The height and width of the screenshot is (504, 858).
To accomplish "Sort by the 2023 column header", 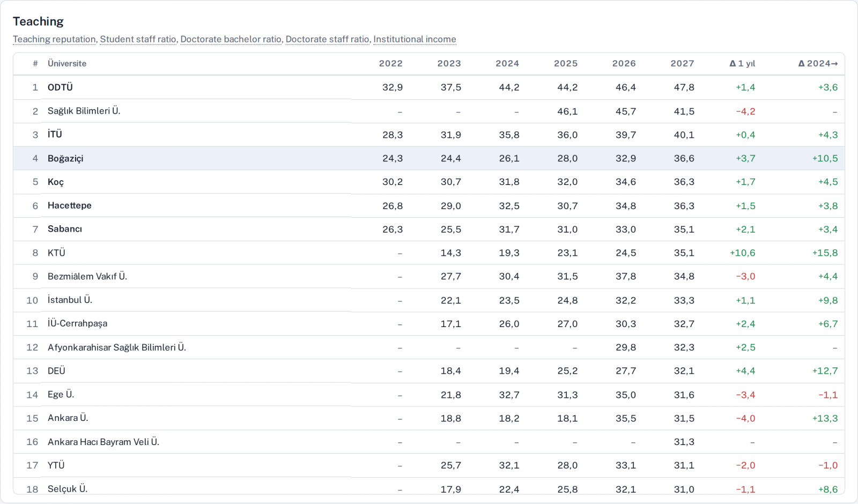I will (449, 63).
